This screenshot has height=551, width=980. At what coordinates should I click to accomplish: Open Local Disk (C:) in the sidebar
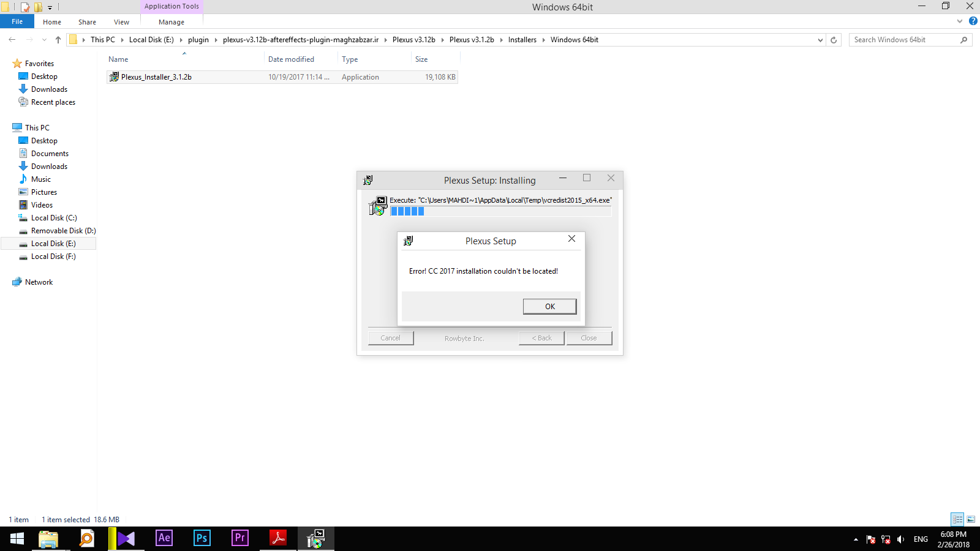pyautogui.click(x=54, y=218)
